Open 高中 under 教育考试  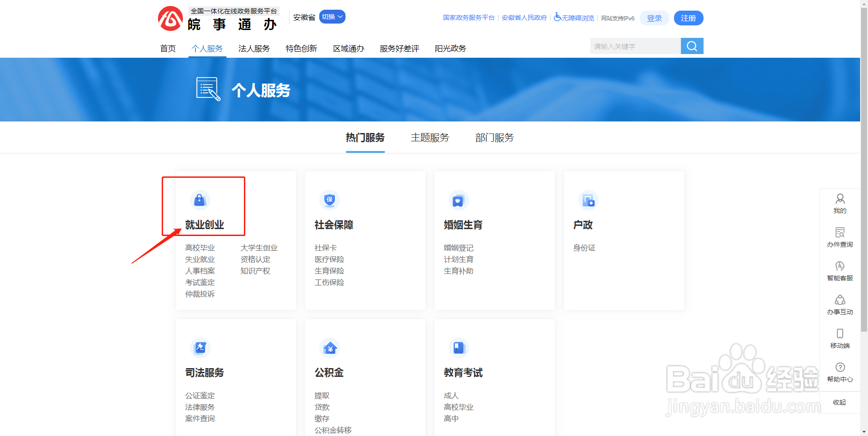[x=451, y=419]
